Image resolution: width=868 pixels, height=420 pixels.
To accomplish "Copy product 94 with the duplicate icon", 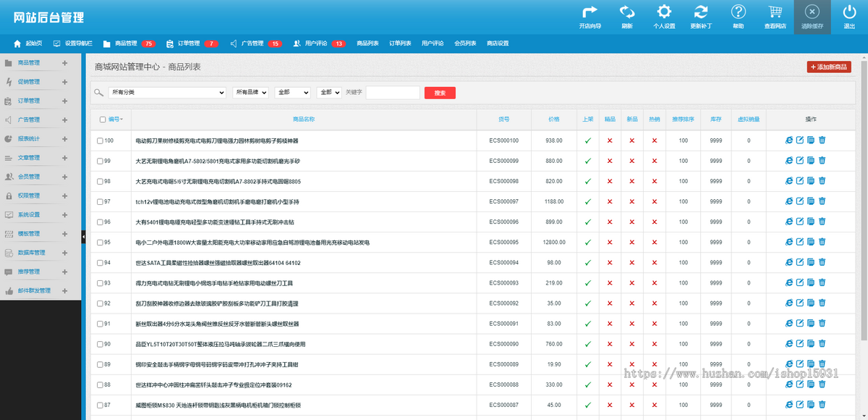I will [x=811, y=262].
